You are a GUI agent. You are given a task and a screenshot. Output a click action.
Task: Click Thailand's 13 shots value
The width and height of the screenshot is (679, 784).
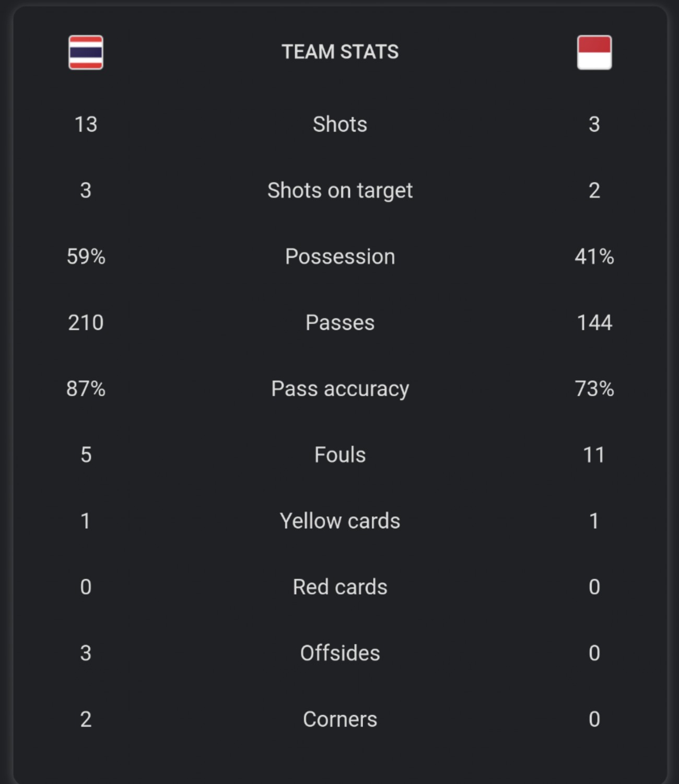tap(86, 124)
